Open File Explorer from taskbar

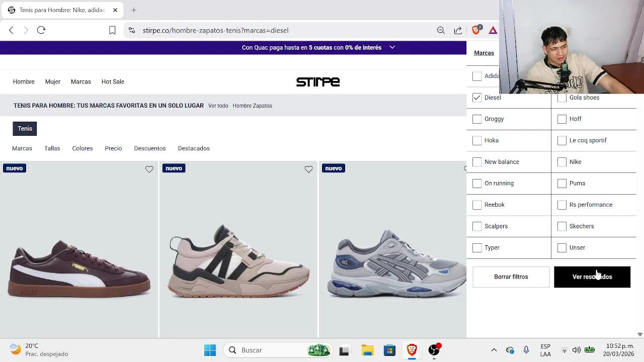click(x=367, y=350)
